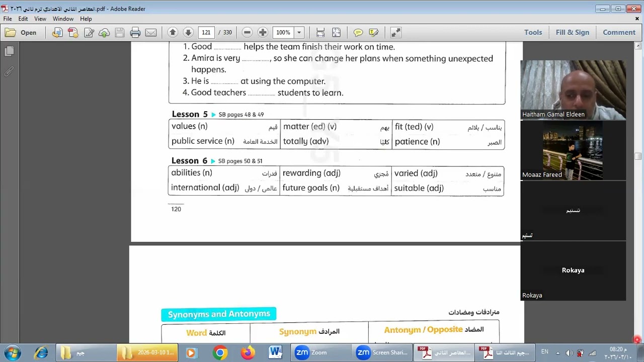Click Haitham Gamal Eldeen's video thumbnail
This screenshot has width=644, height=362.
(573, 90)
